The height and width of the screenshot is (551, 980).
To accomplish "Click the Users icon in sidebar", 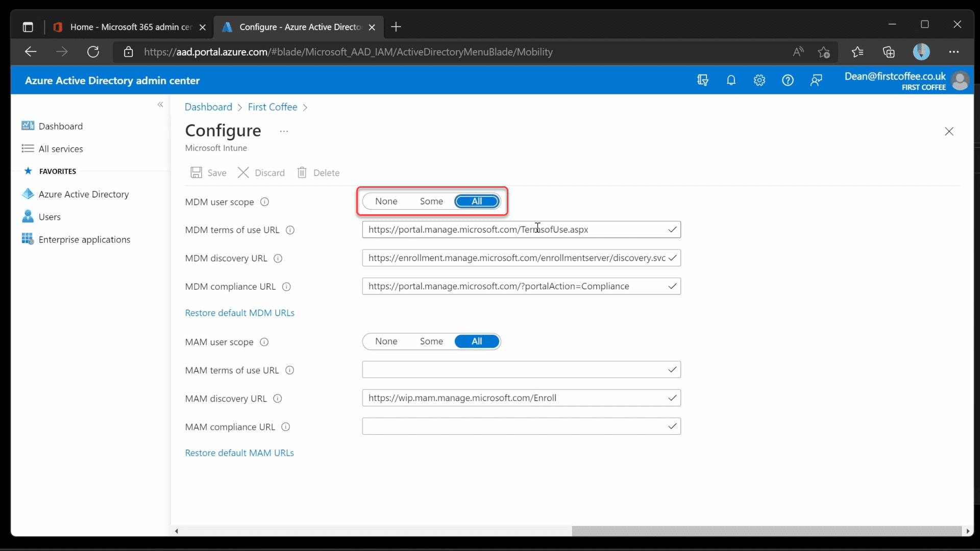I will (x=28, y=216).
